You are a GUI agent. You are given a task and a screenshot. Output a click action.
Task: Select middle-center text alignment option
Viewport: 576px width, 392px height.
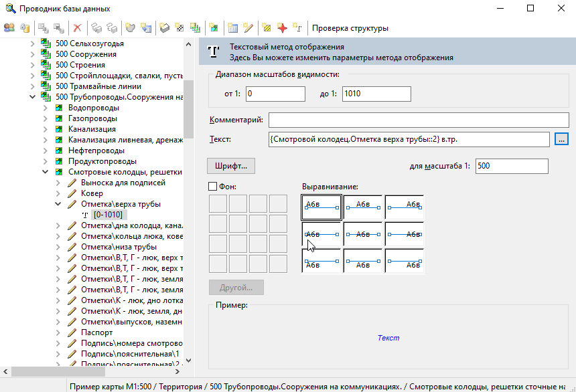(x=363, y=234)
